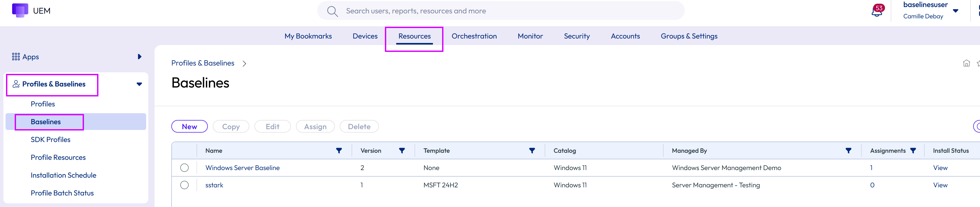Open Profiles in the sidebar
Screen dimensions: 980x207
point(43,104)
